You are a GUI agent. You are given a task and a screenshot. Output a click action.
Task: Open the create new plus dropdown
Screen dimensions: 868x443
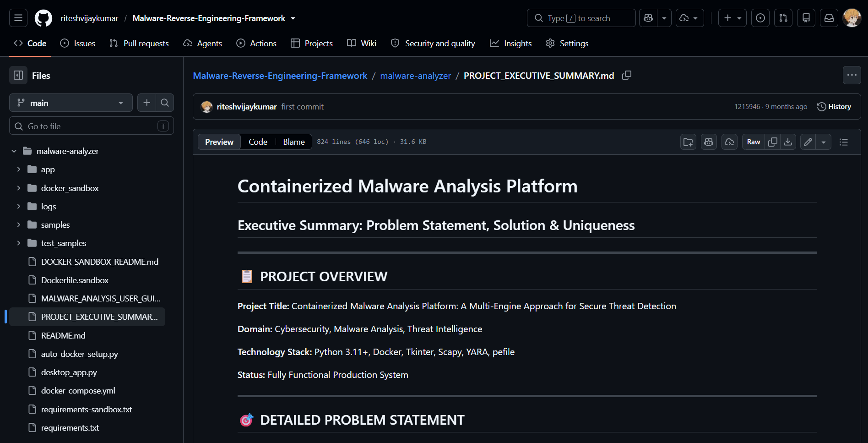point(732,18)
